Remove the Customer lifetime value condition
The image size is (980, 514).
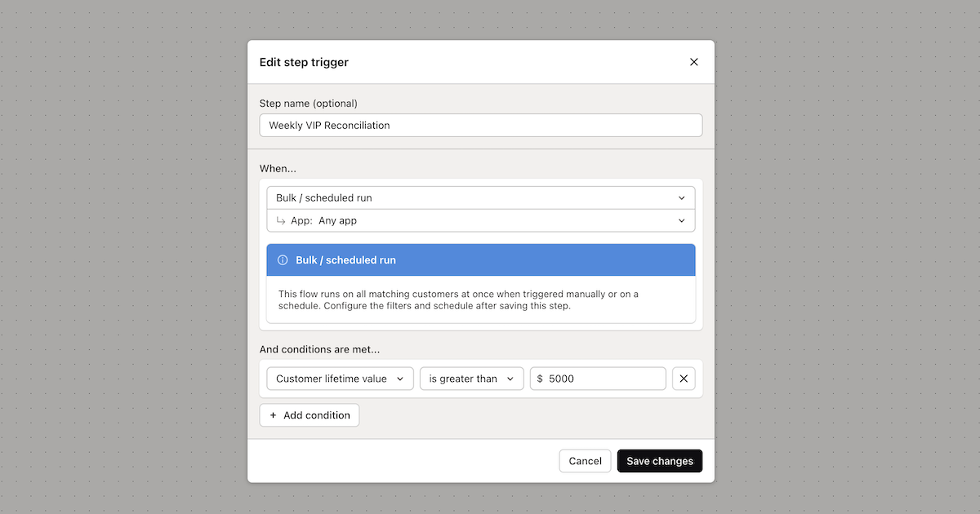point(684,378)
